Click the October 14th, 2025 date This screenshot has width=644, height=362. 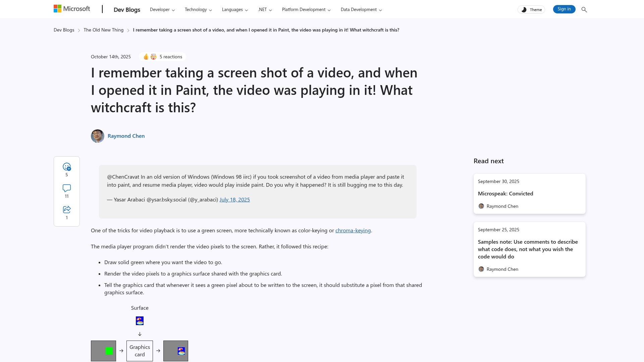coord(111,57)
